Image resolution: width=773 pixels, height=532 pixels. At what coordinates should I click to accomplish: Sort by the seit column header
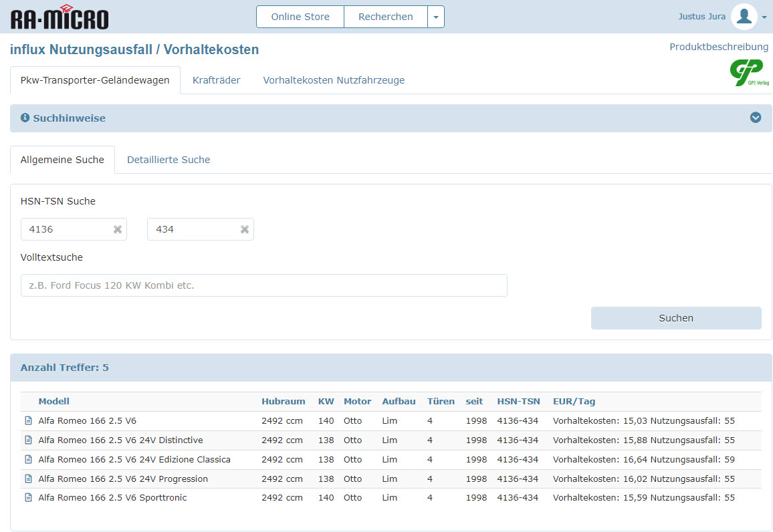click(x=474, y=402)
